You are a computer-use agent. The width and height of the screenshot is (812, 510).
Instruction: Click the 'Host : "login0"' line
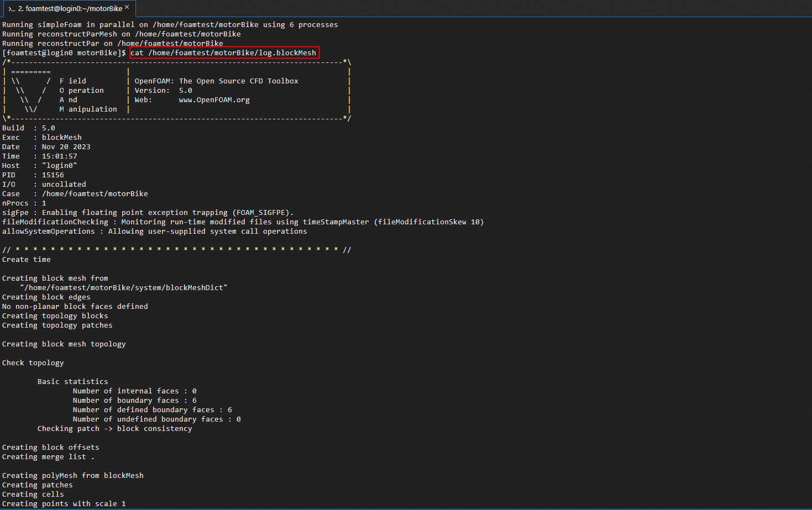40,166
